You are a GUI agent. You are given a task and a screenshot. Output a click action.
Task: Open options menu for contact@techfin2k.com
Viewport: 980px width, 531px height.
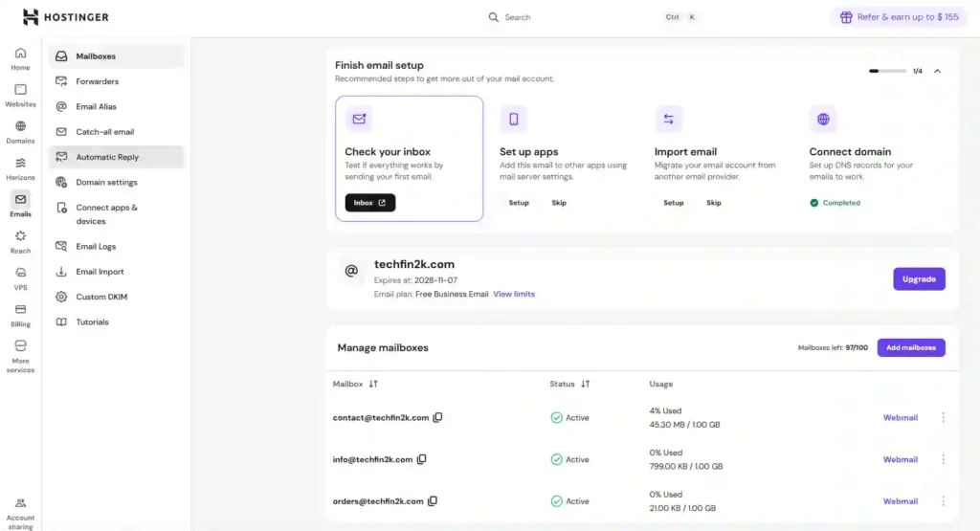[943, 417]
